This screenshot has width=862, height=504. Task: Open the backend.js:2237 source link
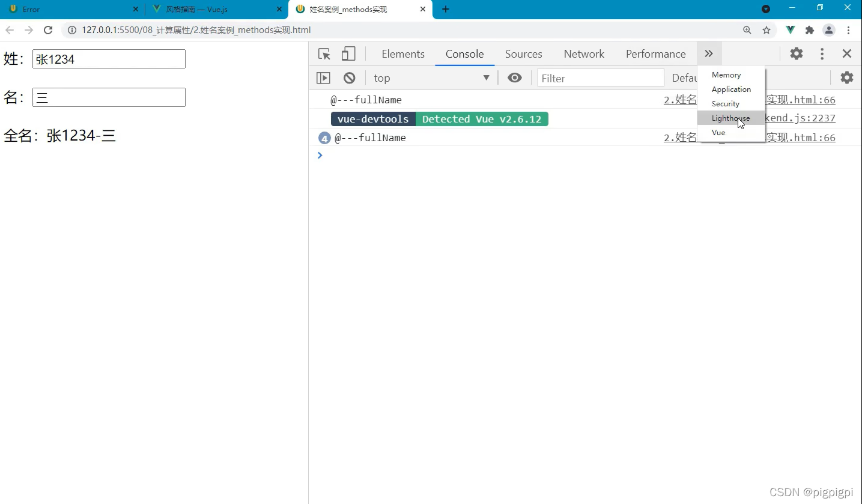pyautogui.click(x=799, y=118)
